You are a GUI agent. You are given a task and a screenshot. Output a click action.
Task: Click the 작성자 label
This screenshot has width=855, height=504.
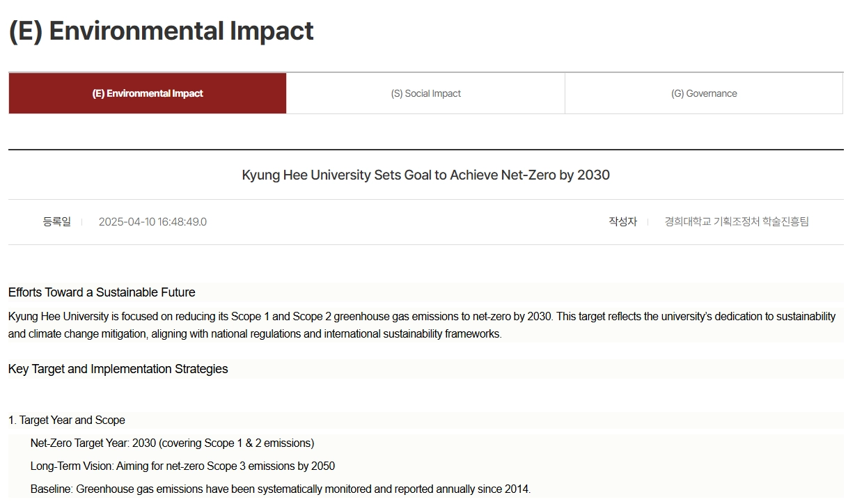click(x=622, y=222)
